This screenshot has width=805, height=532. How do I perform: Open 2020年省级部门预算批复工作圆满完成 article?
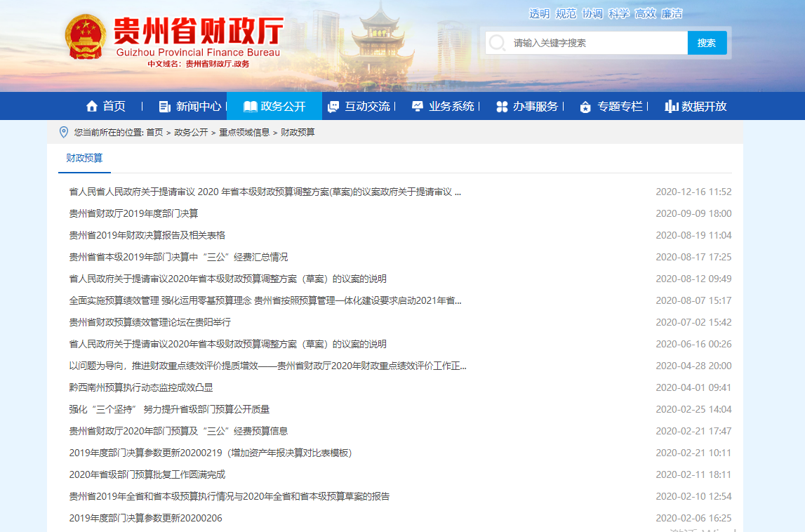pos(147,474)
